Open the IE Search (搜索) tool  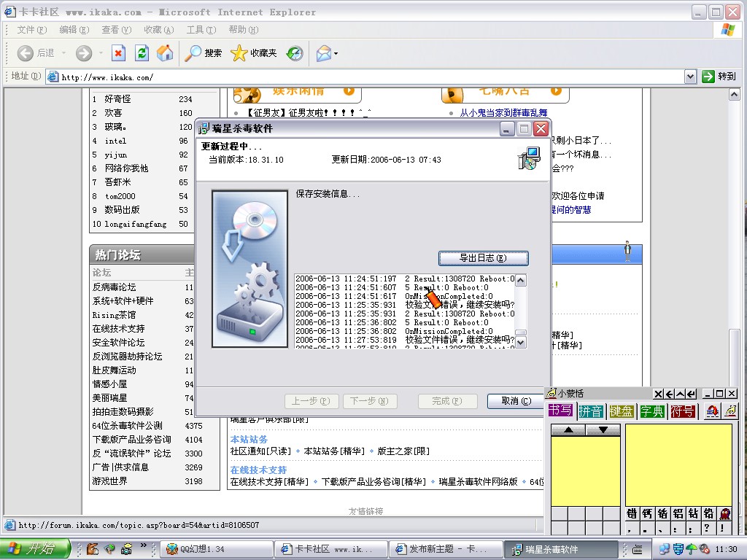pos(204,53)
